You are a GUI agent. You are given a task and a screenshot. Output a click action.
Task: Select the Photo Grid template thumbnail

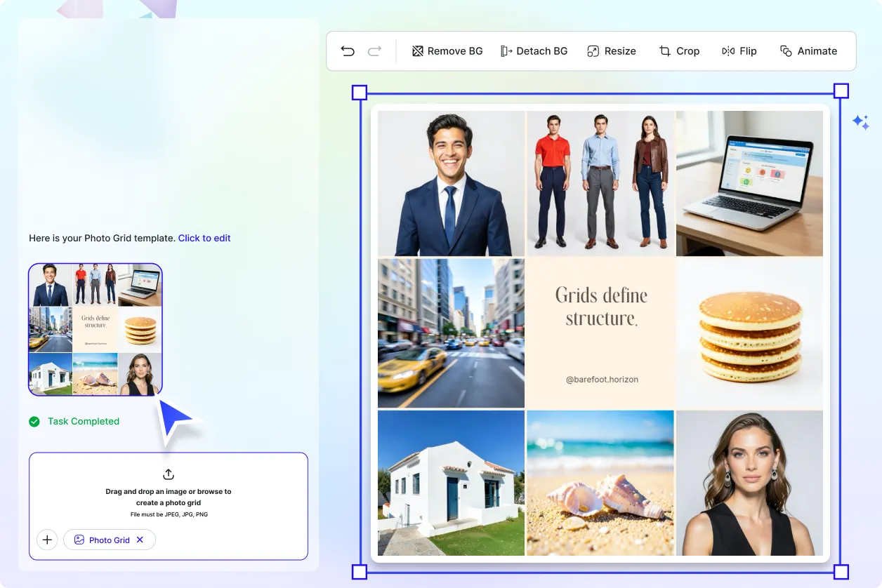point(95,328)
